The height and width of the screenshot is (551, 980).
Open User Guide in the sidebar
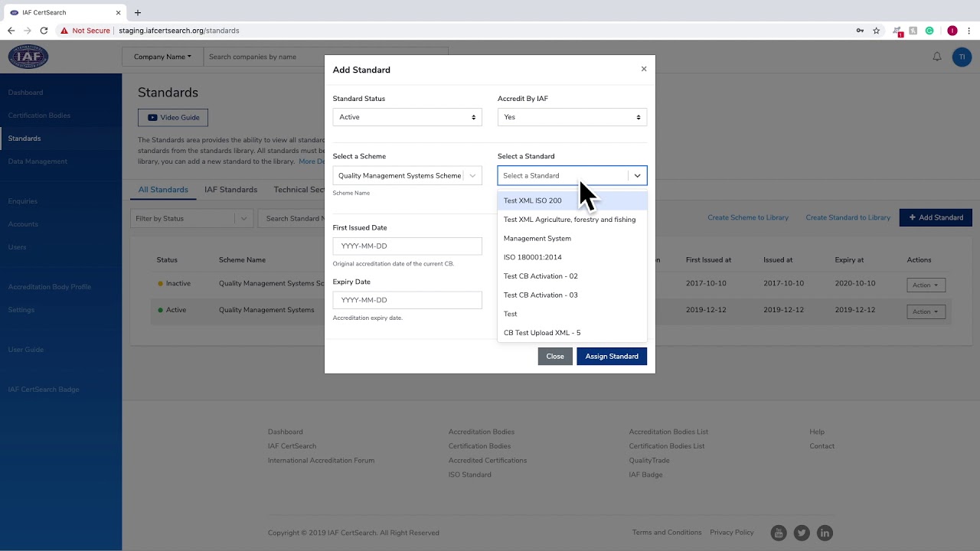[x=26, y=350]
